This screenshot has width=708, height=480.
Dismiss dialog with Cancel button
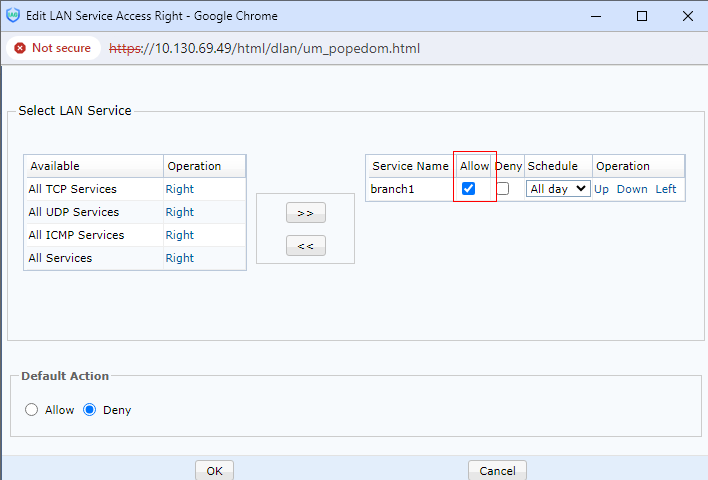click(497, 470)
